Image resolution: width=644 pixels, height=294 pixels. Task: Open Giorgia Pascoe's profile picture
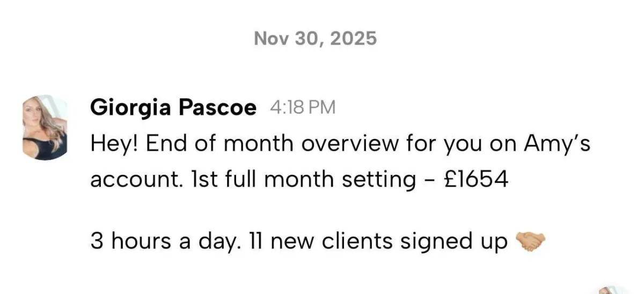click(x=45, y=128)
